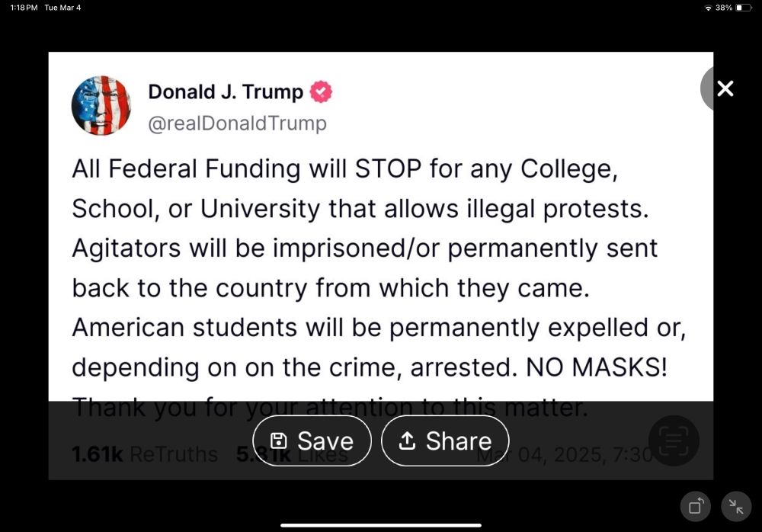Tap the text-scan icon over the image corner
The width and height of the screenshot is (762, 532).
[x=674, y=441]
